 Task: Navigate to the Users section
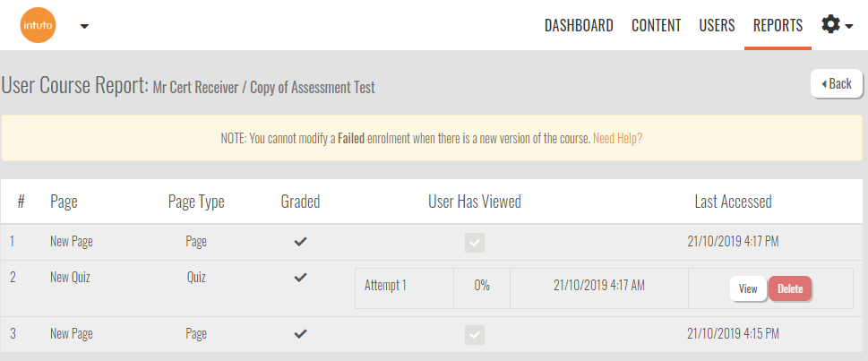[717, 25]
